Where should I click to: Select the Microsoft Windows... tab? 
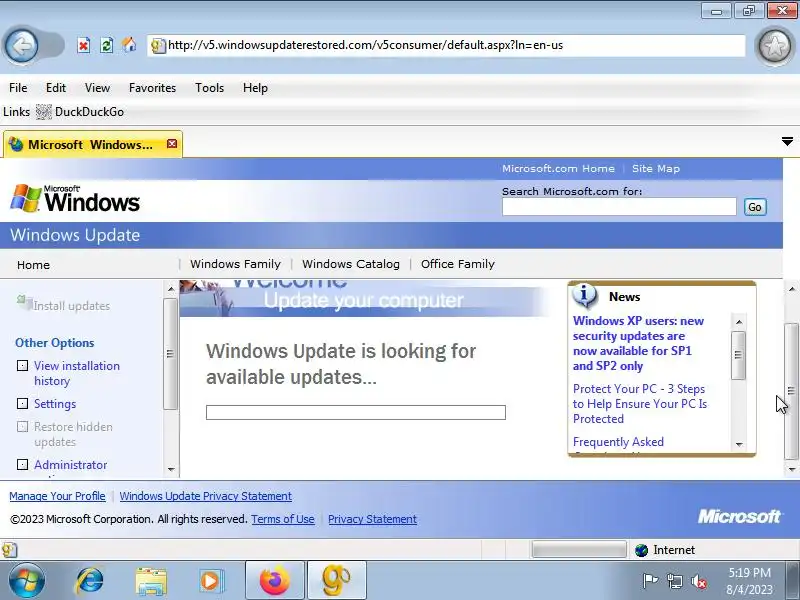tap(93, 145)
